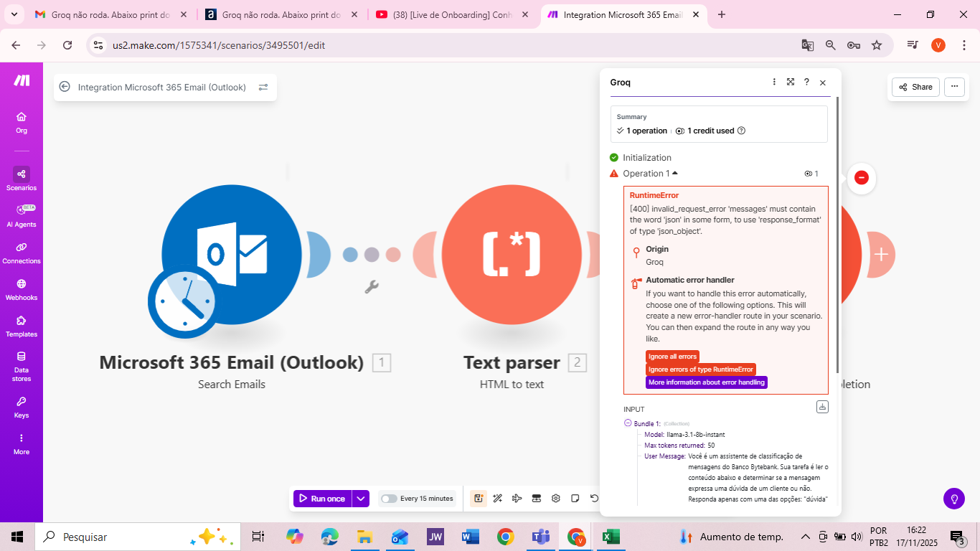Download the input bundle
Image resolution: width=980 pixels, height=551 pixels.
tap(822, 407)
